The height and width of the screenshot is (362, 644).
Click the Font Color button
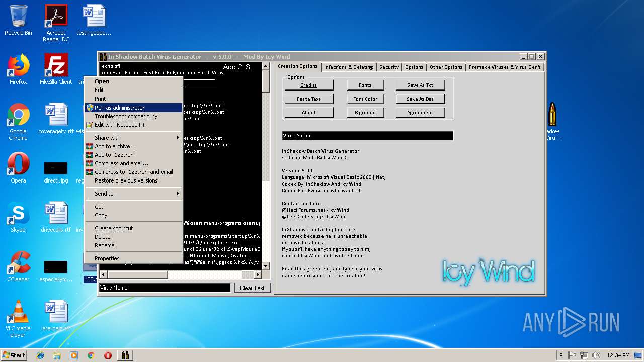(365, 99)
